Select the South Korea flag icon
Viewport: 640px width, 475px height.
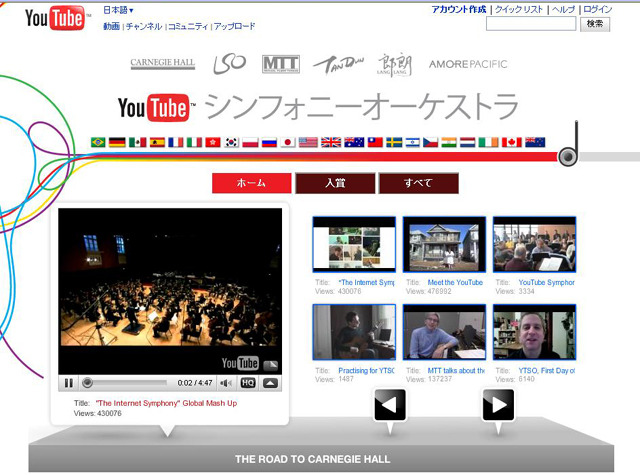point(232,142)
